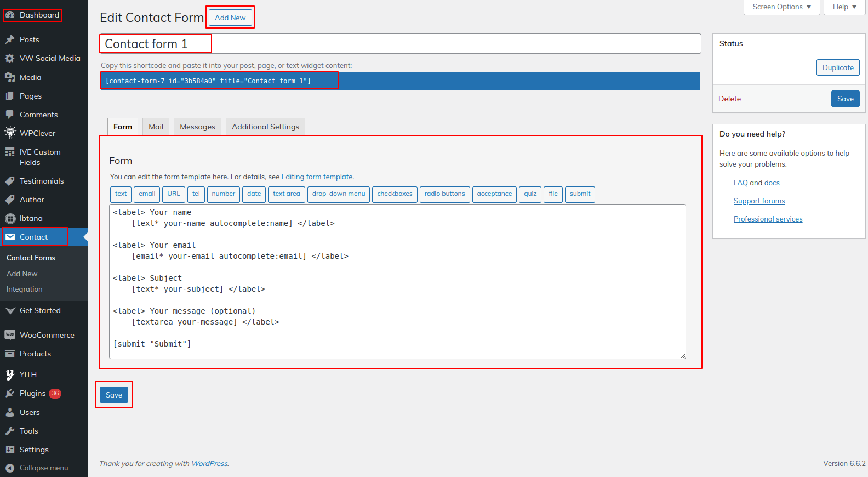
Task: Insert a drop-down menu form tag
Action: click(338, 194)
